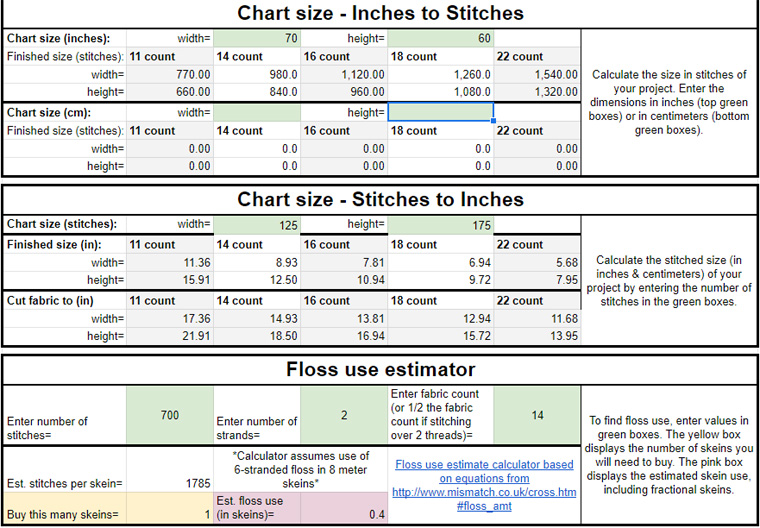Select the Est. stitches per skein value 1785
The height and width of the screenshot is (528, 760).
pyautogui.click(x=170, y=470)
